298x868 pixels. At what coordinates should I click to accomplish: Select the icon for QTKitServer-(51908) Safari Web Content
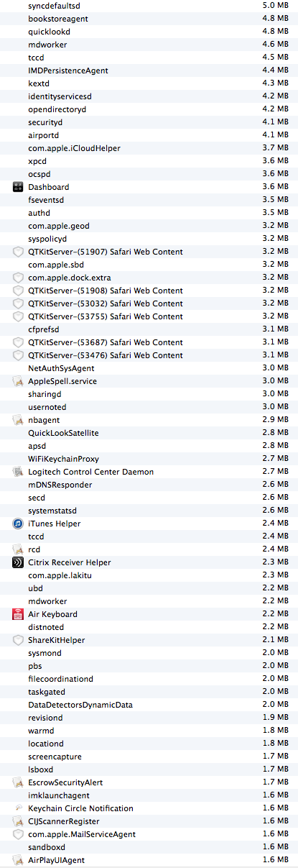[19, 291]
